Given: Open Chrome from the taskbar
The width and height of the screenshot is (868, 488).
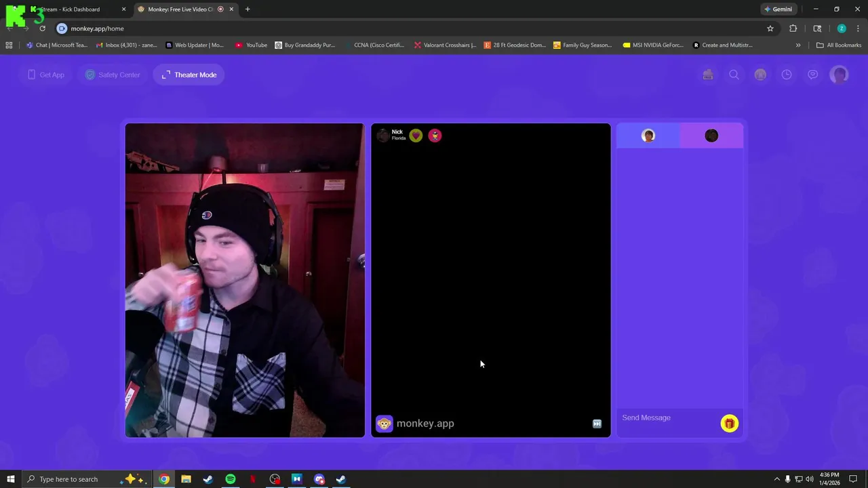Looking at the screenshot, I should (164, 479).
